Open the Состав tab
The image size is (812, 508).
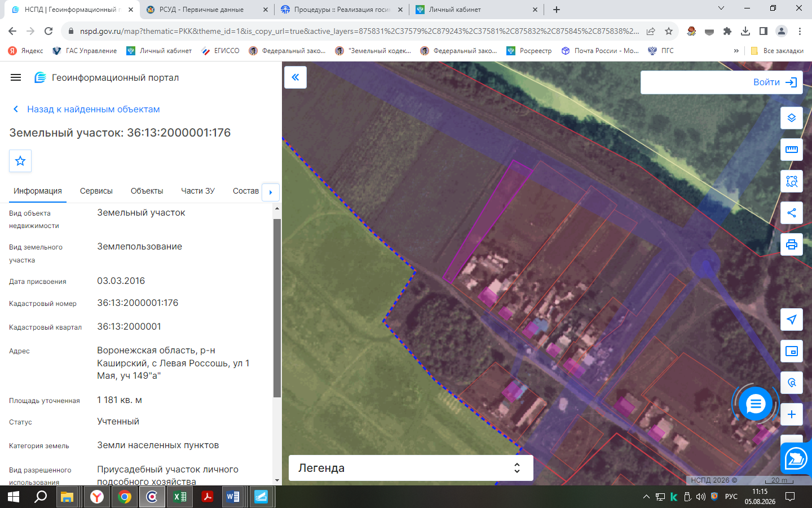[x=246, y=191]
